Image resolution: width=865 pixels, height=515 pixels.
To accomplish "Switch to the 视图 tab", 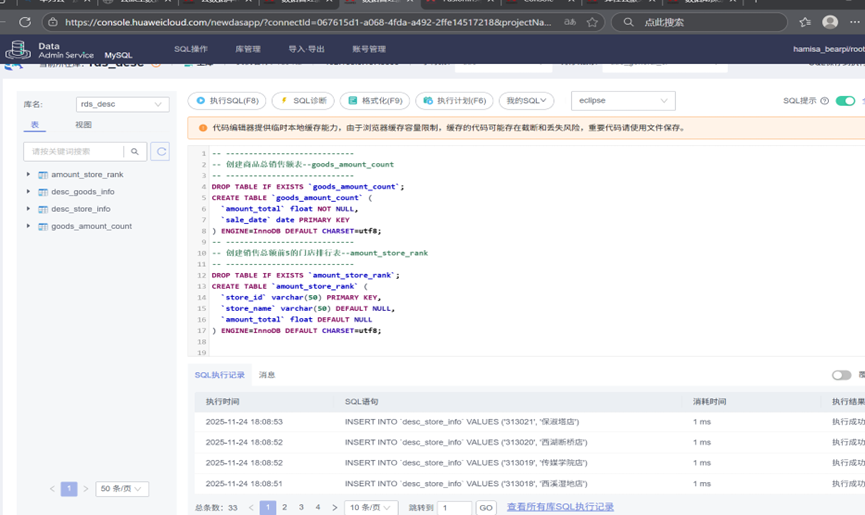I will click(x=83, y=125).
